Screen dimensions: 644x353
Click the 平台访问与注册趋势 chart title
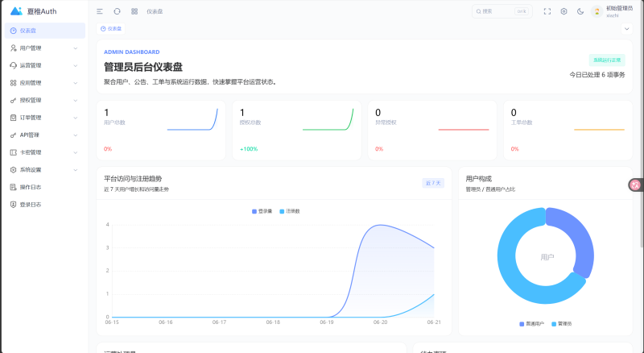[133, 179]
